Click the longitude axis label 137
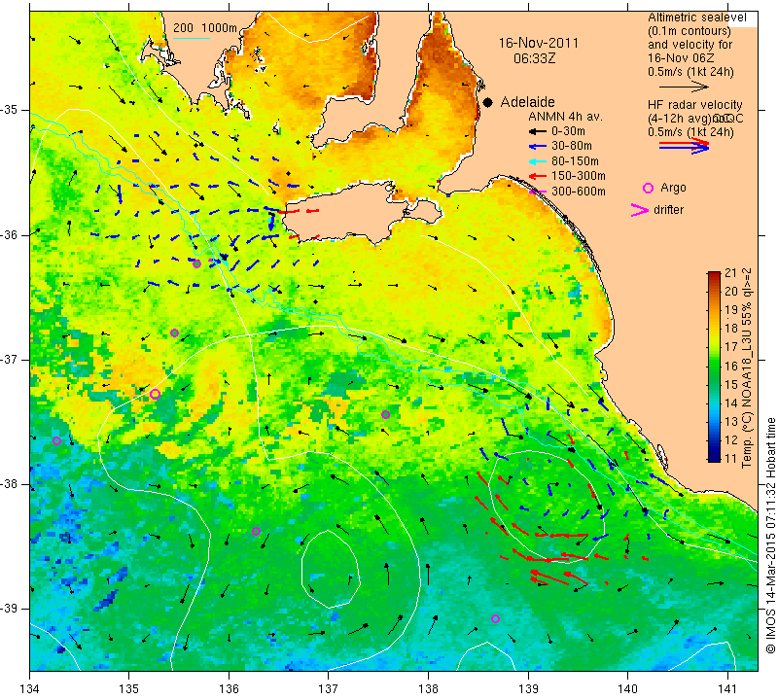Image resolution: width=778 pixels, height=700 pixels. (328, 688)
